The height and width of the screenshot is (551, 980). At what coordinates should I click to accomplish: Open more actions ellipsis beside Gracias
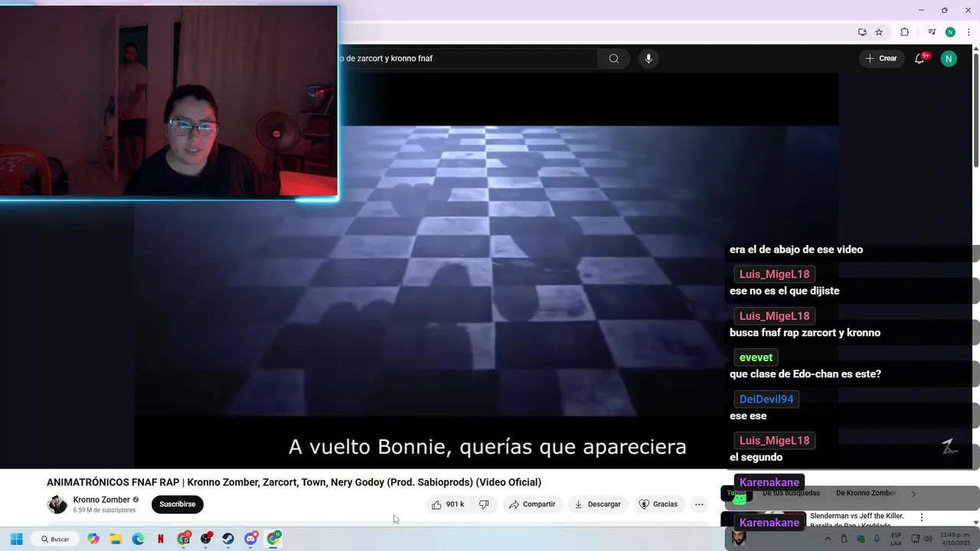coord(699,504)
